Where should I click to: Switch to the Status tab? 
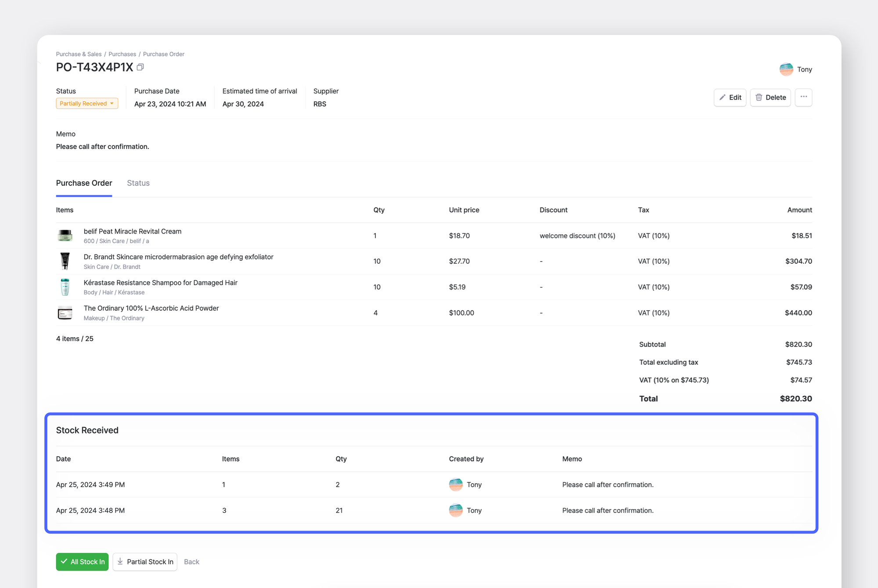click(138, 183)
